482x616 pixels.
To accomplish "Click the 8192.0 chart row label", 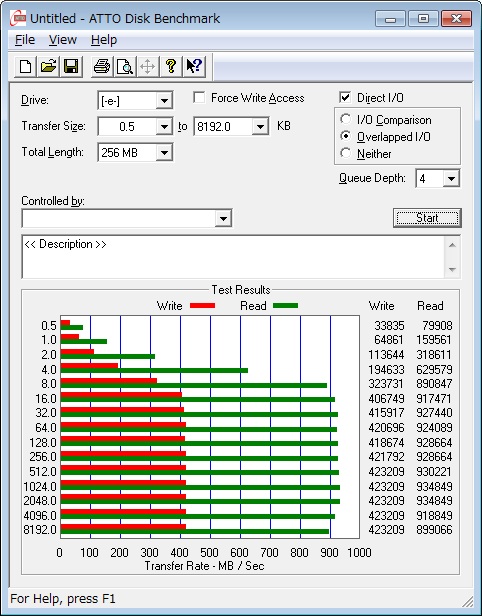I will pos(40,530).
